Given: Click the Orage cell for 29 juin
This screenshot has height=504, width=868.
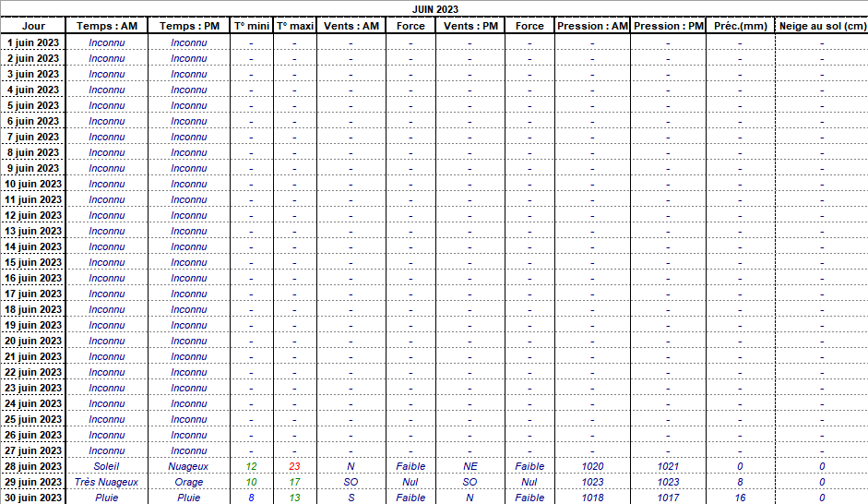Looking at the screenshot, I should (189, 482).
